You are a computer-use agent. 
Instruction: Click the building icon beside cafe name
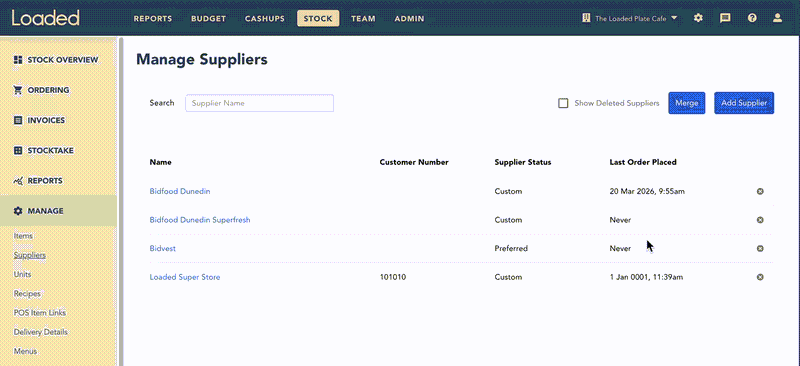point(586,18)
